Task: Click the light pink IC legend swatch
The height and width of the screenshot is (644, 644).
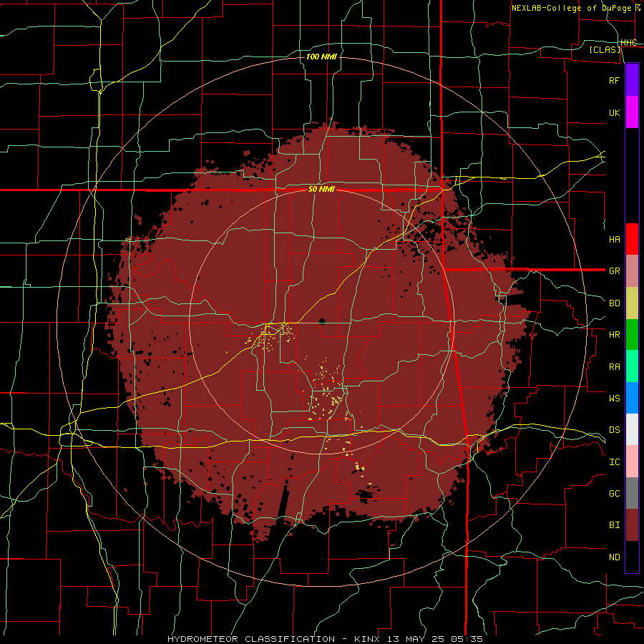Action: 632,462
